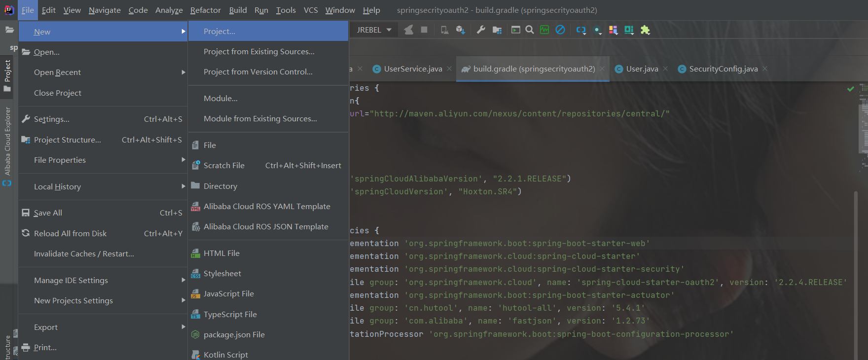Image resolution: width=868 pixels, height=360 pixels.
Task: Create a new Stylesheet
Action: tap(268, 273)
